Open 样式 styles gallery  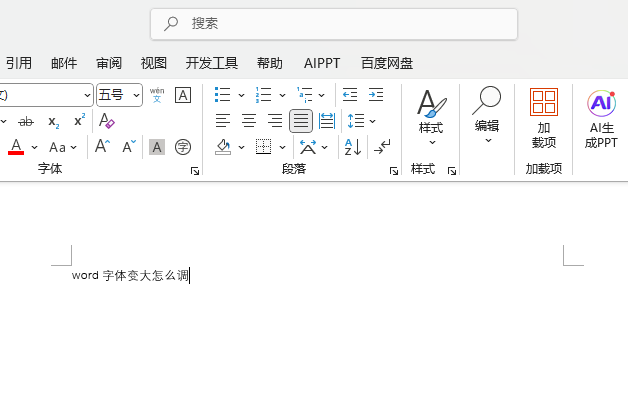pyautogui.click(x=431, y=119)
